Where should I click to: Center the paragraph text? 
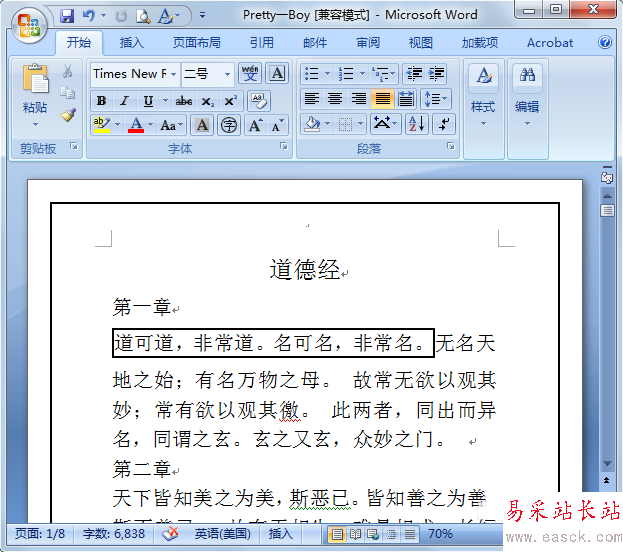coord(335,99)
